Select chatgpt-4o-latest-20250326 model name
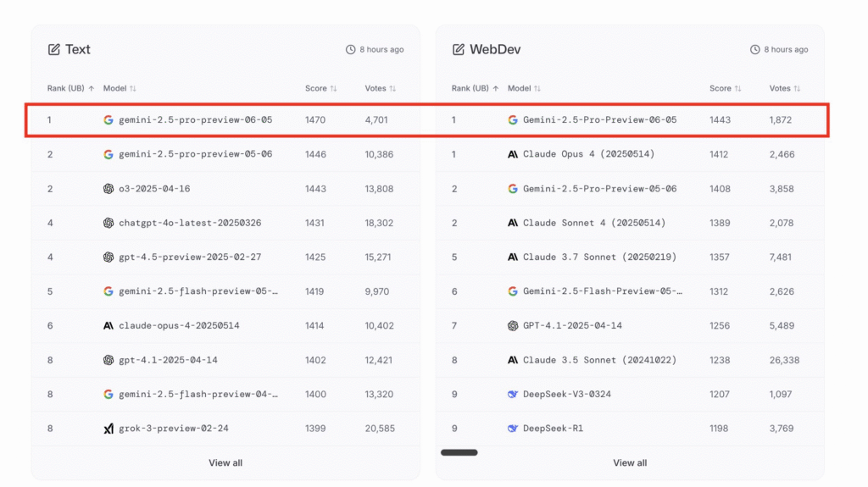 point(190,223)
